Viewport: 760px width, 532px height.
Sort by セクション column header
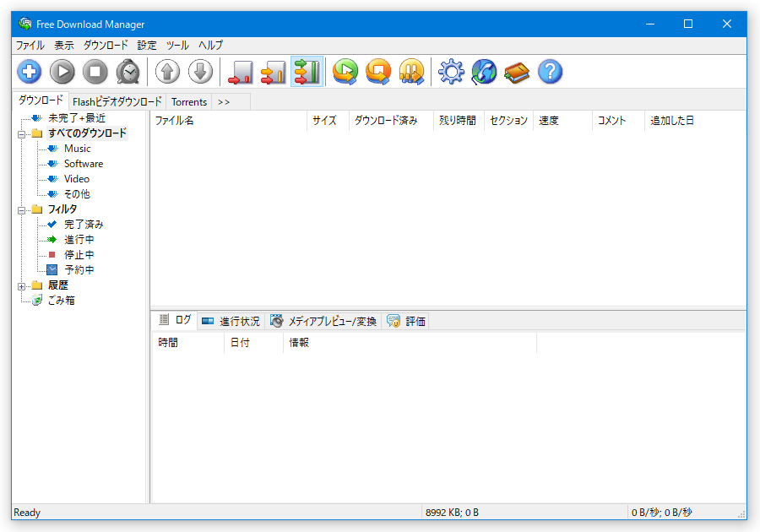(x=508, y=121)
